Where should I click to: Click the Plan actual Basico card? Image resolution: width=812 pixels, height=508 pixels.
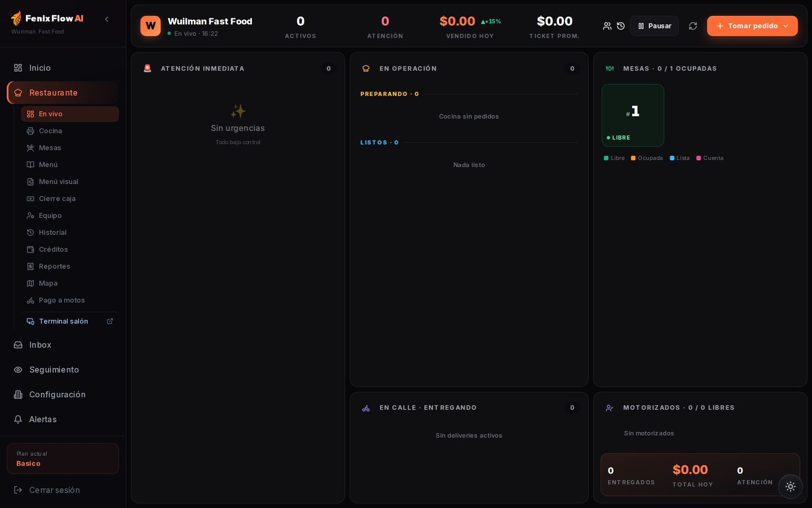[63, 459]
